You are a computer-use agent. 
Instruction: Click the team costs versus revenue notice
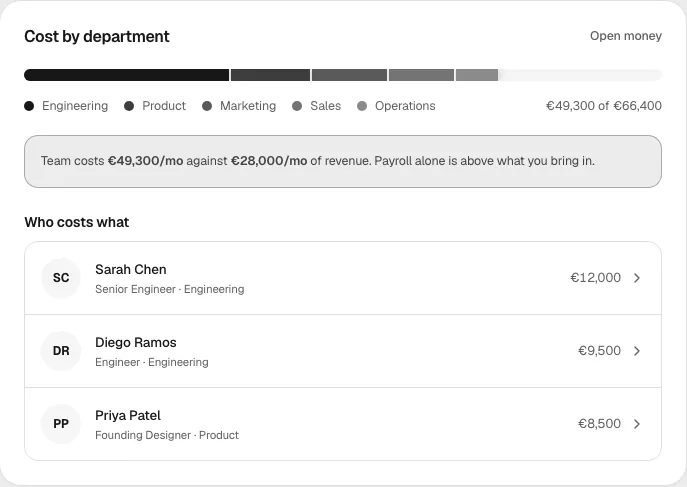(x=343, y=161)
